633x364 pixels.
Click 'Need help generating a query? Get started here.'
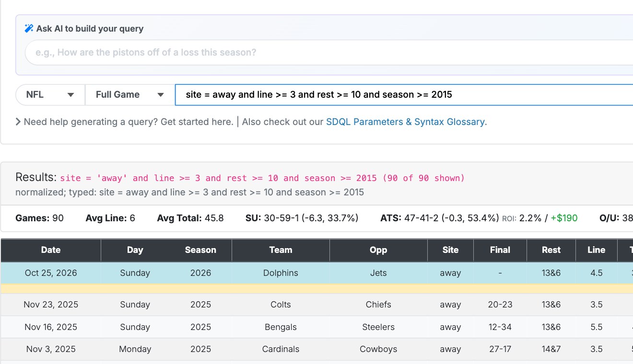click(x=129, y=122)
